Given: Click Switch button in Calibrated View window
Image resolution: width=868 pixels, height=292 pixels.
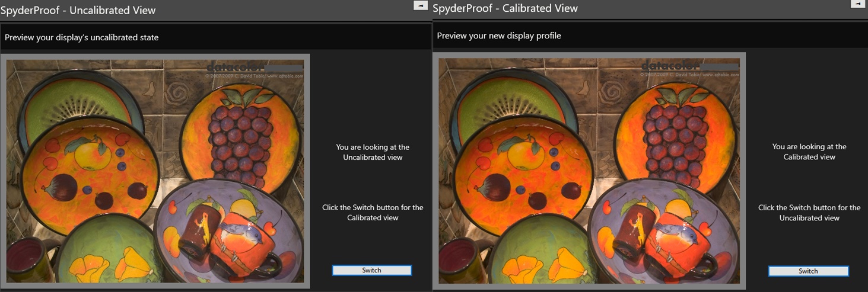Looking at the screenshot, I should 808,271.
